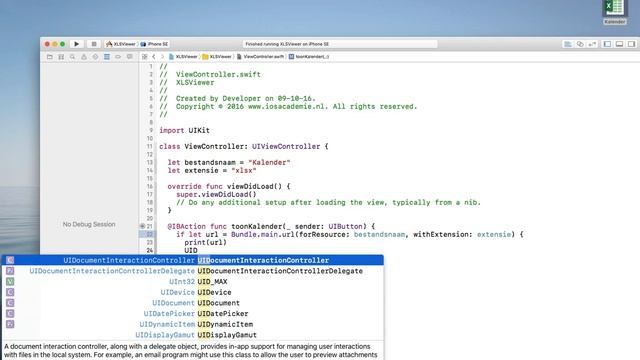The image size is (640, 360).
Task: Click the super.viewDidLoad() call
Action: [x=216, y=194]
